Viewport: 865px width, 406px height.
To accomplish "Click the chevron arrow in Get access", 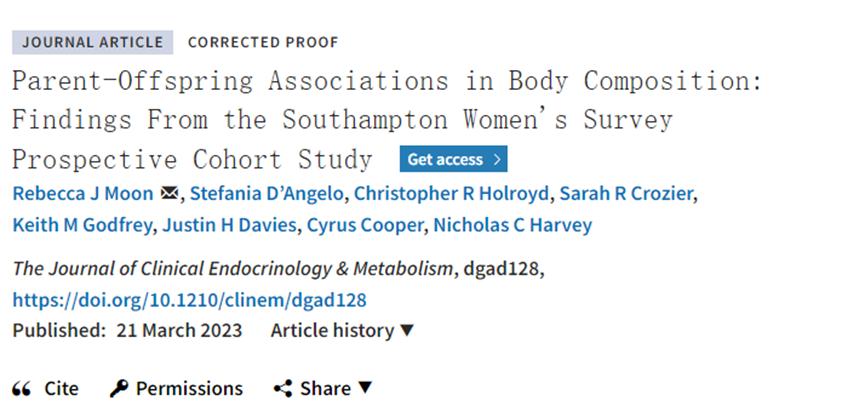I will coord(496,159).
